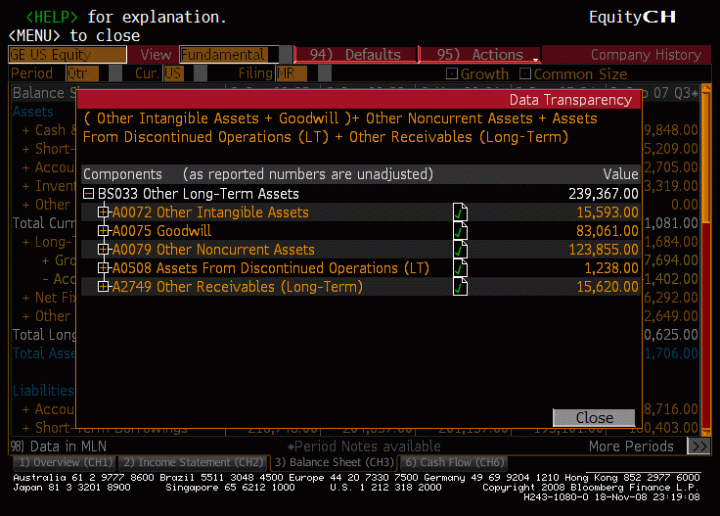Image resolution: width=720 pixels, height=516 pixels.
Task: Open document icon for Other Receivables (Long-Term)
Action: (x=460, y=287)
